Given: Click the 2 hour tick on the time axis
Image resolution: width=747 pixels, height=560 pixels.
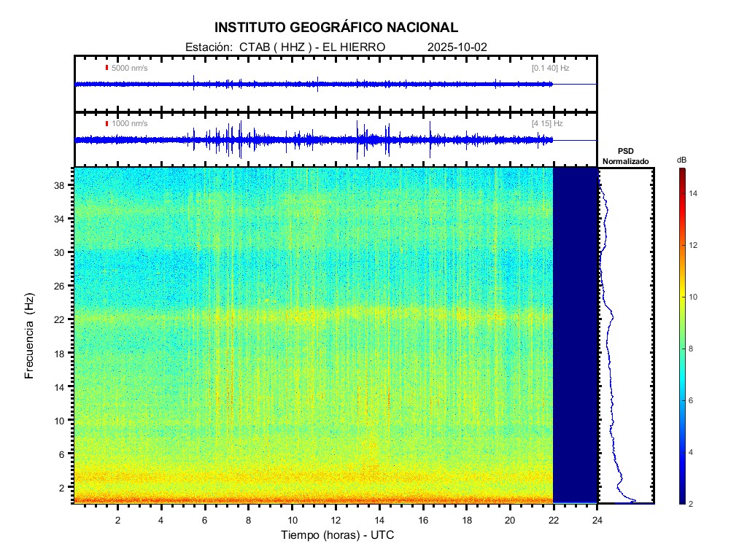Looking at the screenshot, I should coord(117,520).
